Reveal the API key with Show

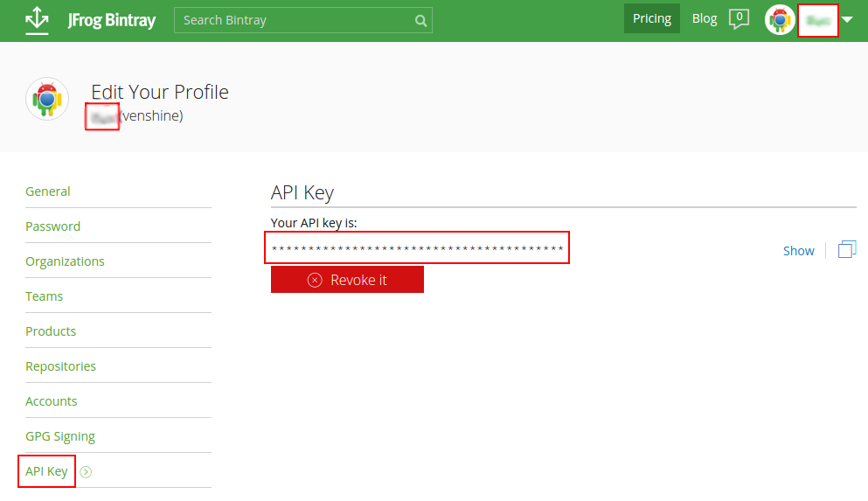tap(798, 251)
